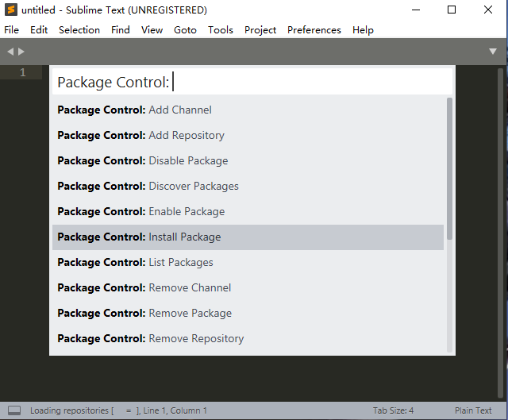The height and width of the screenshot is (420, 508).
Task: Click the command palette input field
Action: click(310, 82)
